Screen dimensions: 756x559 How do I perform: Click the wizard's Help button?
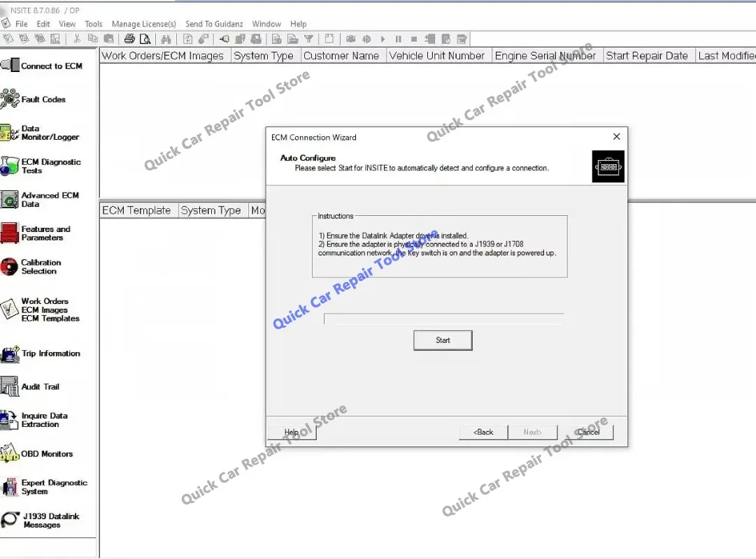coord(292,433)
